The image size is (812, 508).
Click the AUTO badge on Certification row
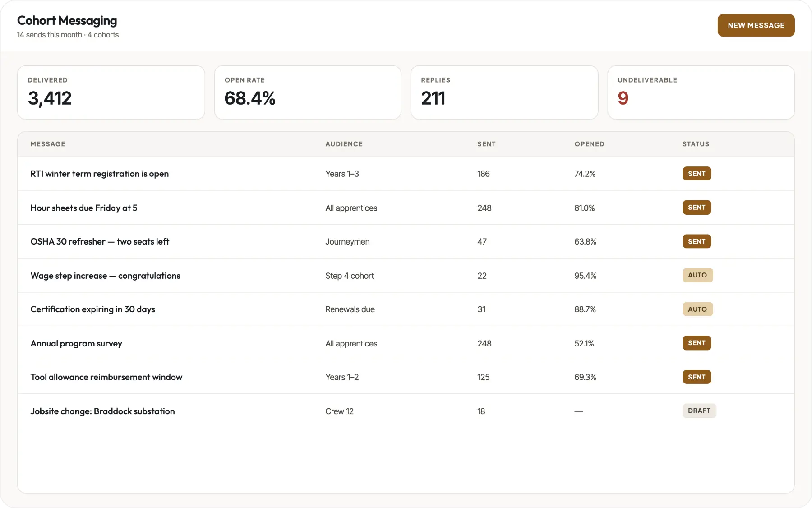click(x=697, y=309)
